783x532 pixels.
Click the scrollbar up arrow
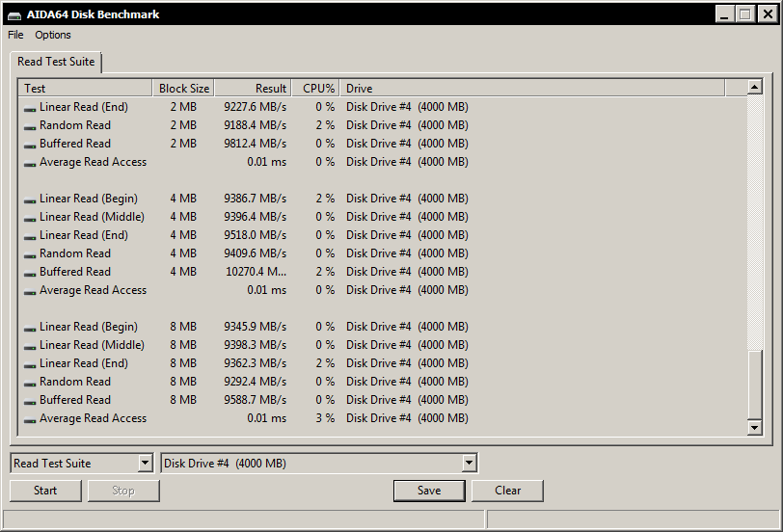755,88
